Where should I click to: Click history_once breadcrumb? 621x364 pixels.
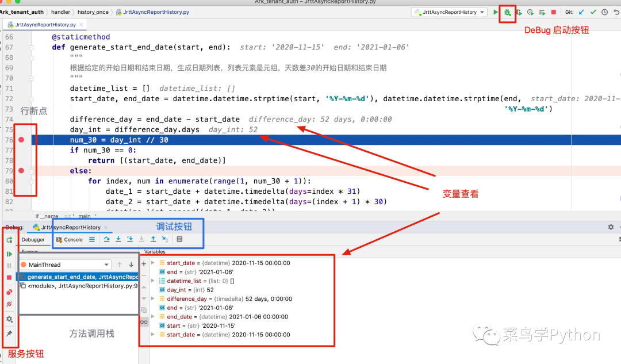click(x=93, y=12)
